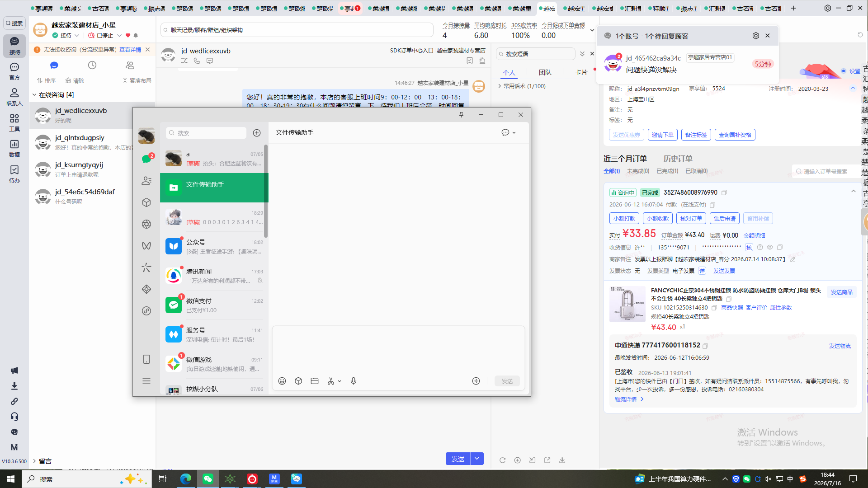Click the 搜索短语 search field
Viewport: 868px width, 488px height.
536,54
